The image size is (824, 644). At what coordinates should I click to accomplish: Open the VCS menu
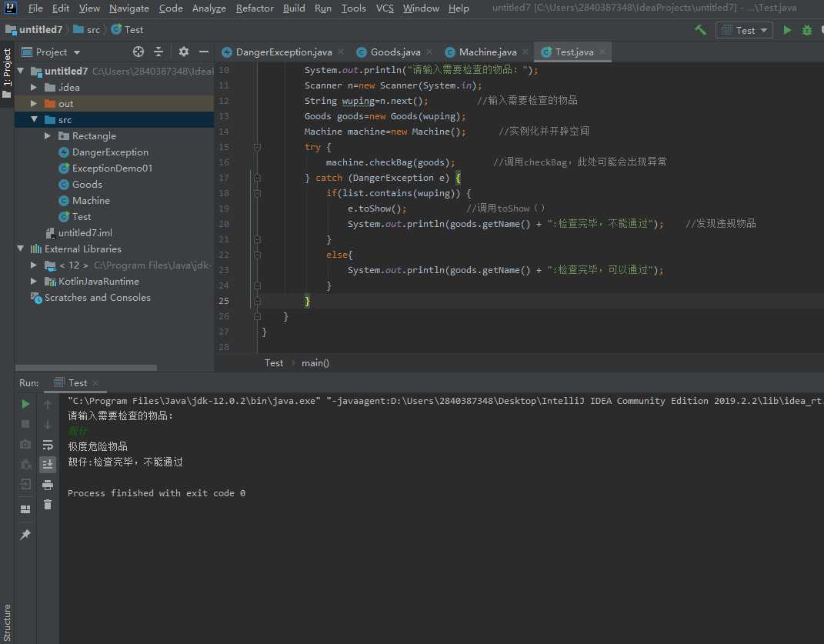[x=385, y=8]
